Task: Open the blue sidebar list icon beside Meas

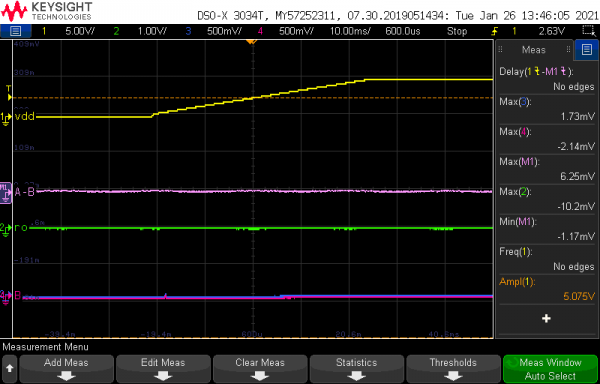Action: click(x=587, y=49)
